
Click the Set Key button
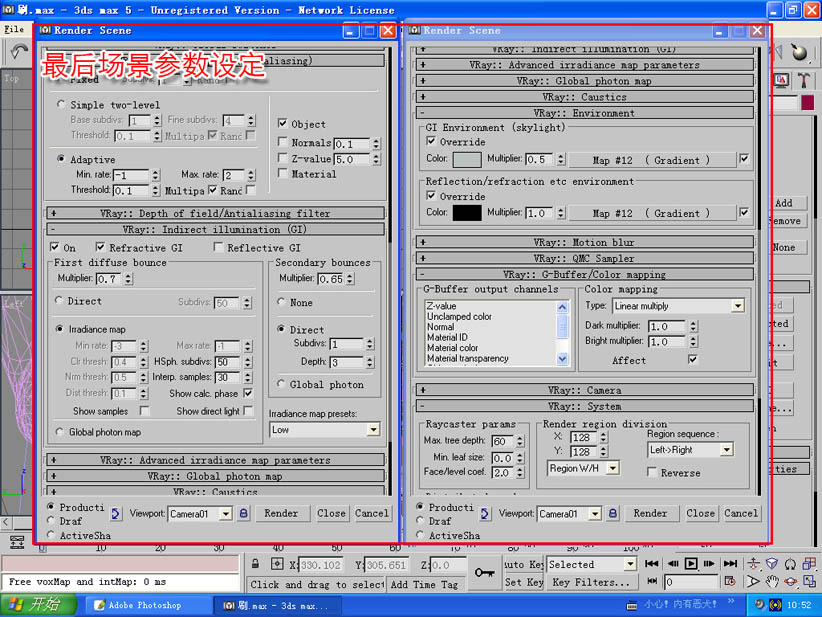[x=524, y=582]
